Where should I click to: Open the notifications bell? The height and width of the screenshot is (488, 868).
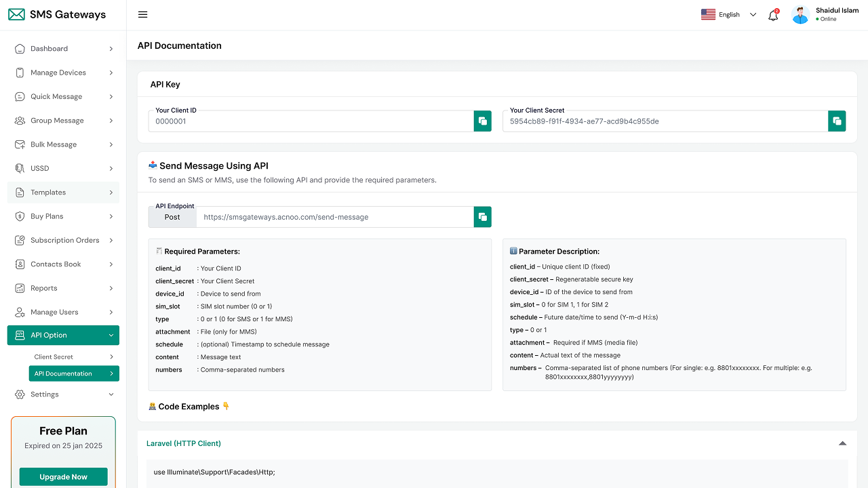click(x=773, y=15)
